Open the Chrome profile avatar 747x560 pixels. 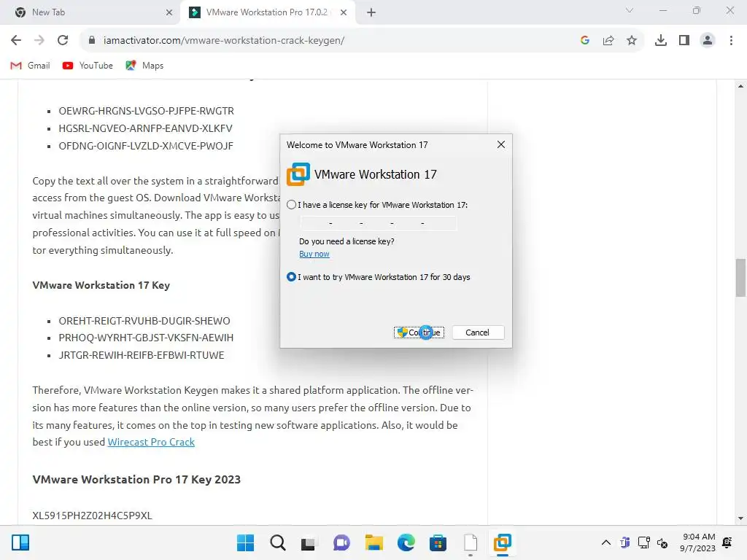708,41
